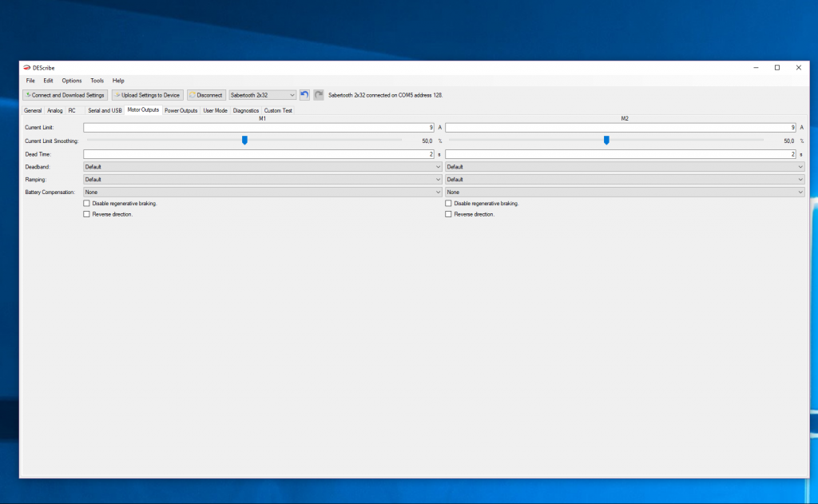Open the Options menu

[x=71, y=81]
